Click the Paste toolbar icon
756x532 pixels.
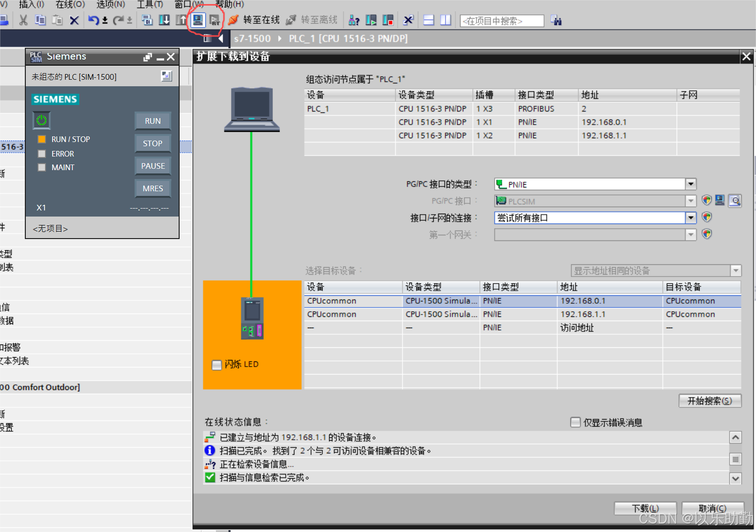coord(57,20)
